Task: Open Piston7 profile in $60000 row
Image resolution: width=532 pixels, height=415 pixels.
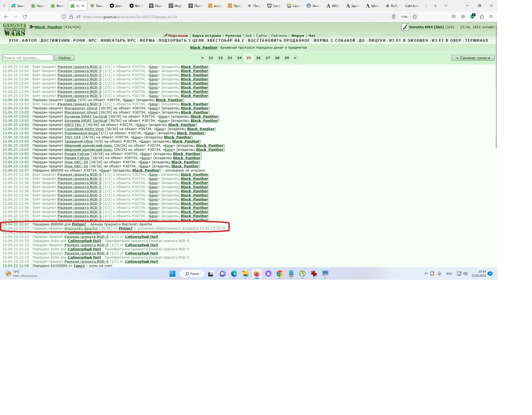Action: tap(79, 224)
